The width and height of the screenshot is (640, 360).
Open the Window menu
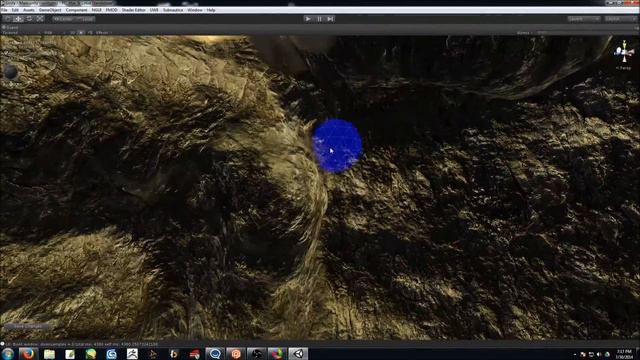[x=195, y=10]
